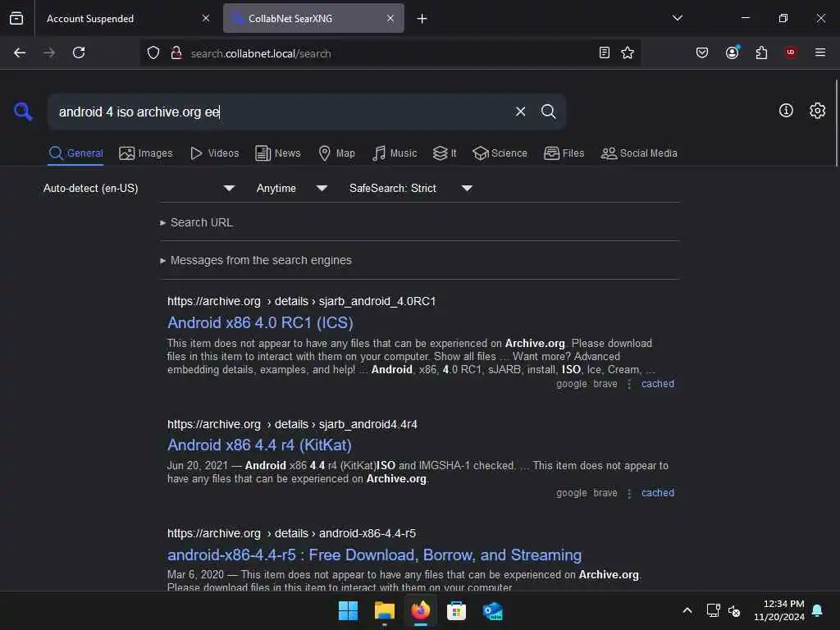Open taskbar clock 12:34 PM
840x630 pixels.
[779, 610]
